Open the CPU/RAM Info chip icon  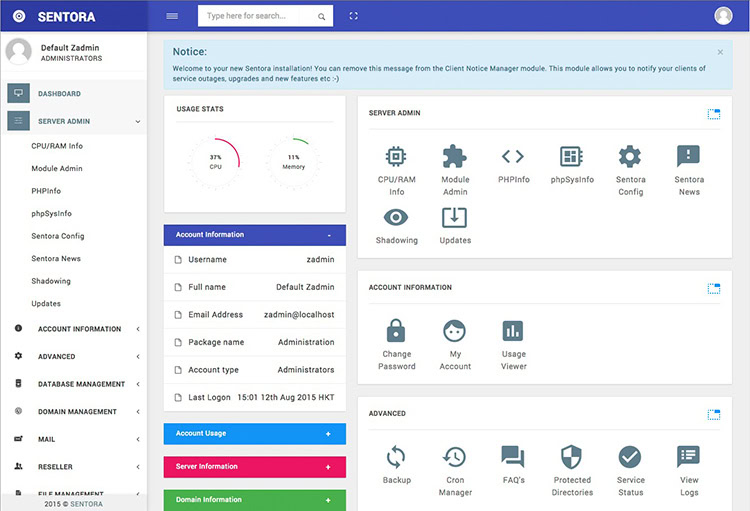(x=396, y=156)
